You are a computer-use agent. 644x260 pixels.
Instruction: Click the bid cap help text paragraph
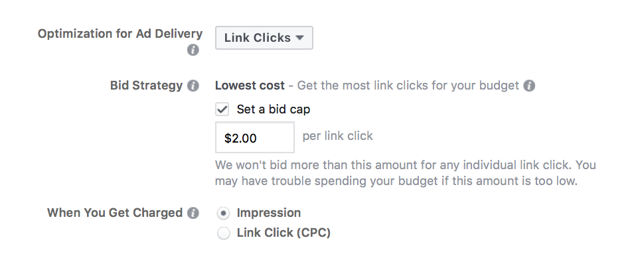click(406, 172)
